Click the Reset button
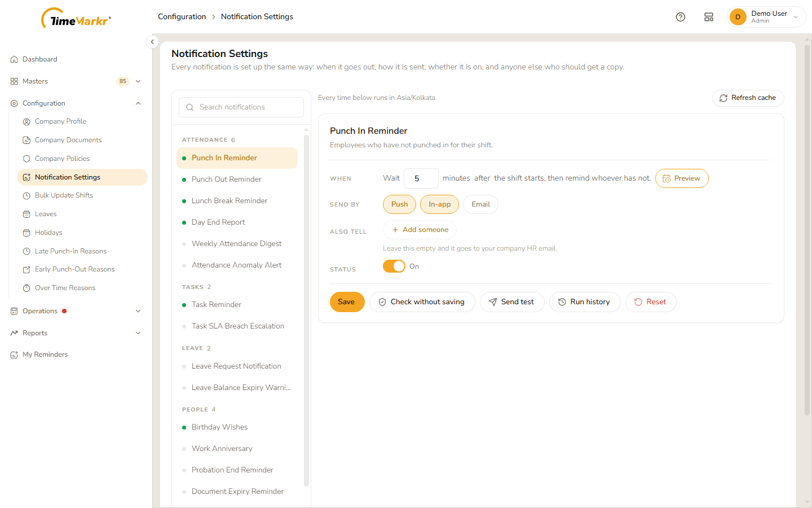 651,302
